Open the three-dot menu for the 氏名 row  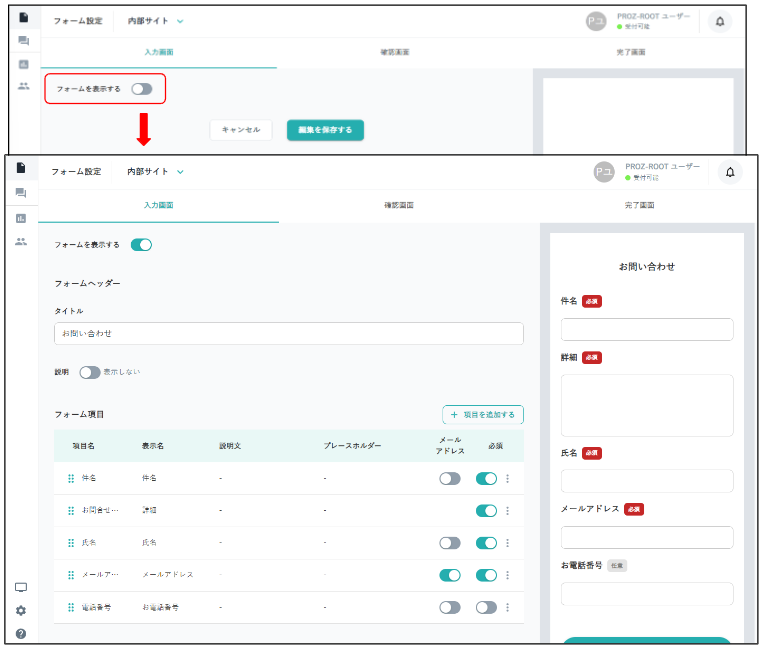click(x=507, y=543)
